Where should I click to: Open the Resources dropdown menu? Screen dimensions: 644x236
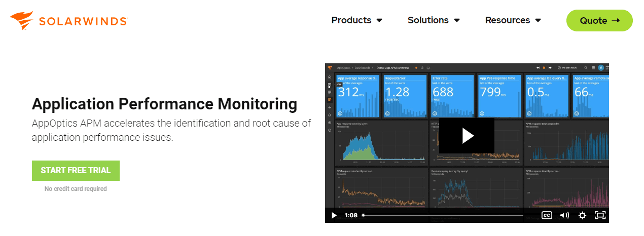[x=513, y=20]
